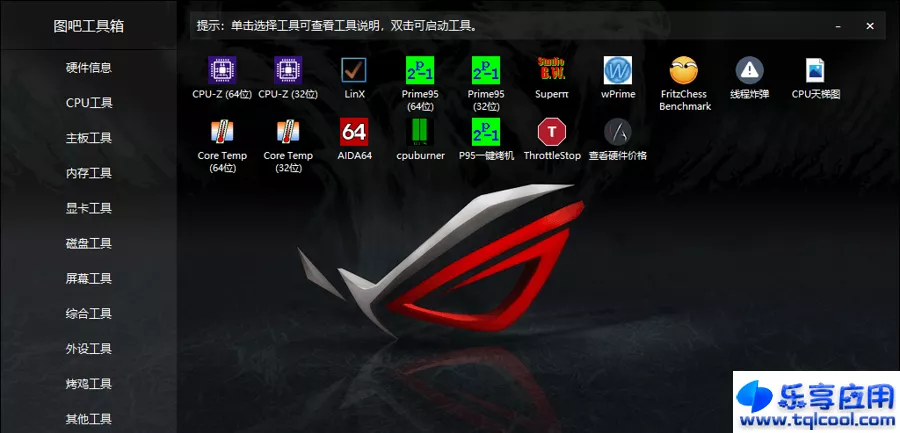Minimize the 图吧工具箱 window

click(839, 26)
